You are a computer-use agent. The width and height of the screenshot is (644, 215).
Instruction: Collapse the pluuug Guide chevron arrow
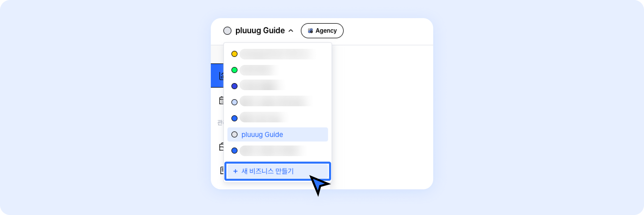[x=291, y=31]
